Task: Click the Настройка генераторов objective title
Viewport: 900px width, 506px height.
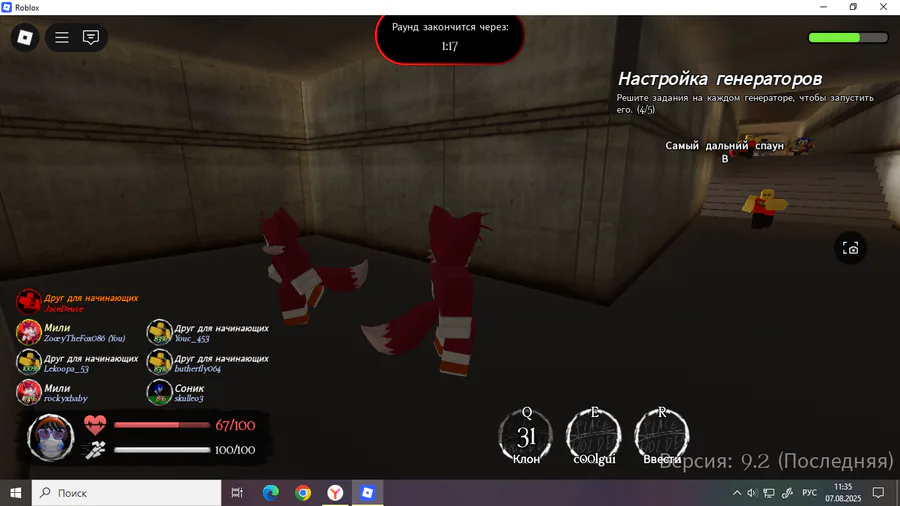Action: tap(720, 79)
